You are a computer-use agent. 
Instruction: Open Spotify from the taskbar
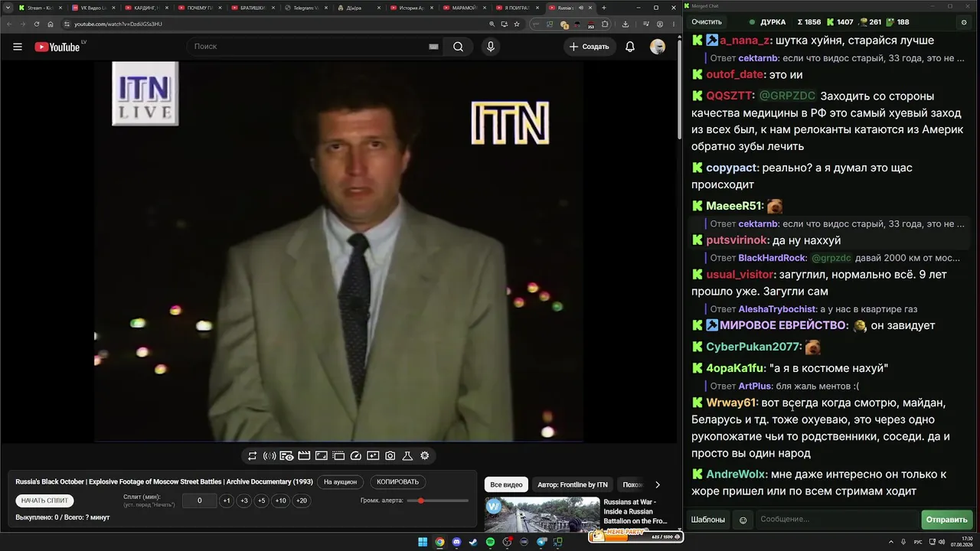click(490, 542)
